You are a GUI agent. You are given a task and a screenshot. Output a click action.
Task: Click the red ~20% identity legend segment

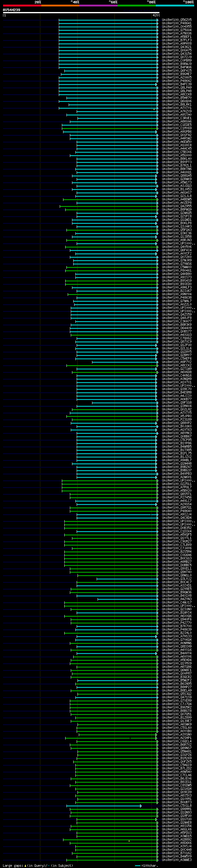coord(22,6)
